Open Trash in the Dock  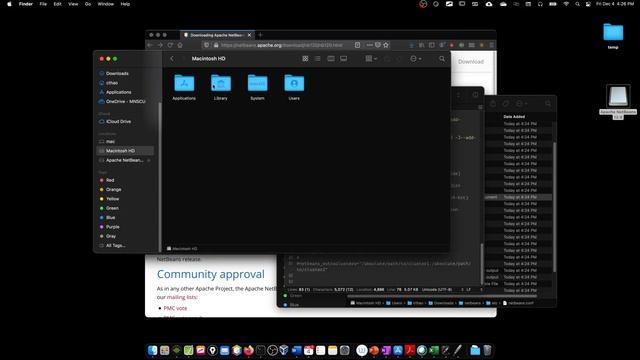487,351
